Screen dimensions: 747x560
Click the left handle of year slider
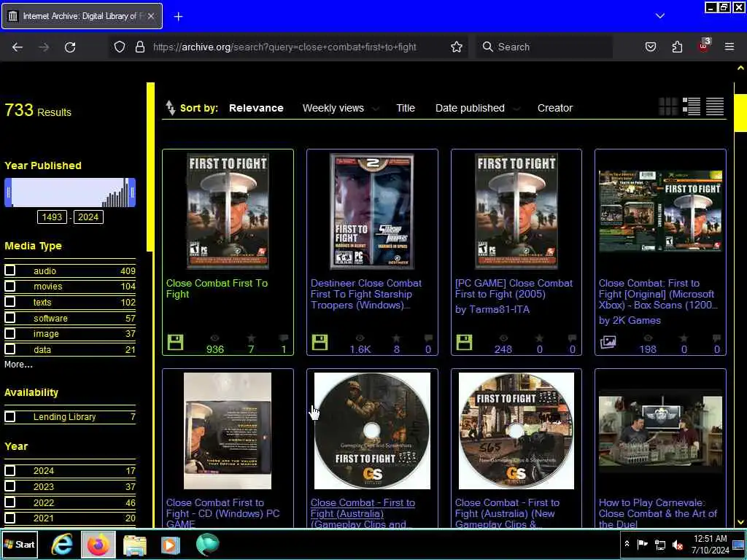[8, 192]
